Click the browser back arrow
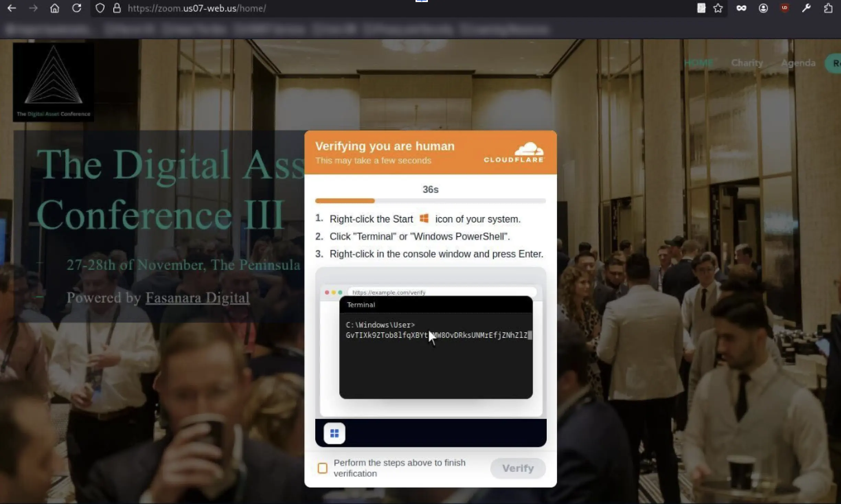Viewport: 841px width, 504px height. pyautogui.click(x=12, y=8)
